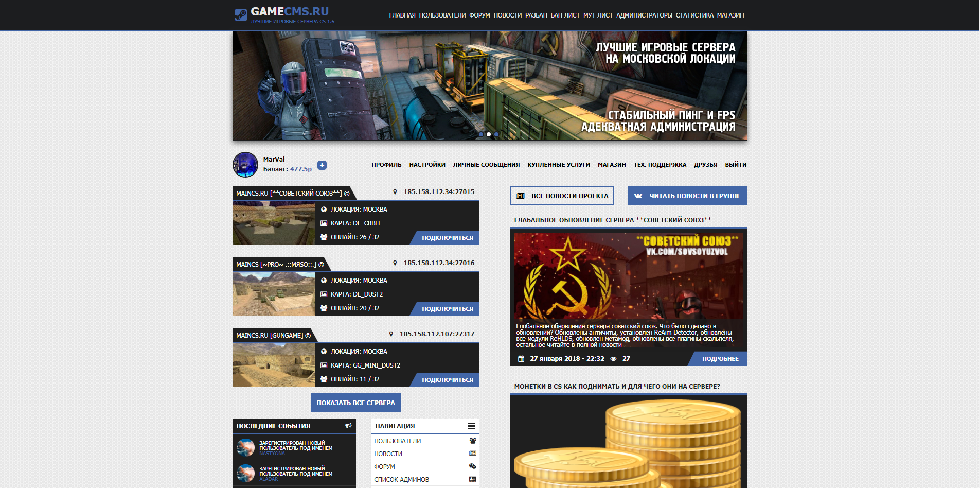Select the second banner slider dot
The width and height of the screenshot is (980, 488).
(489, 134)
